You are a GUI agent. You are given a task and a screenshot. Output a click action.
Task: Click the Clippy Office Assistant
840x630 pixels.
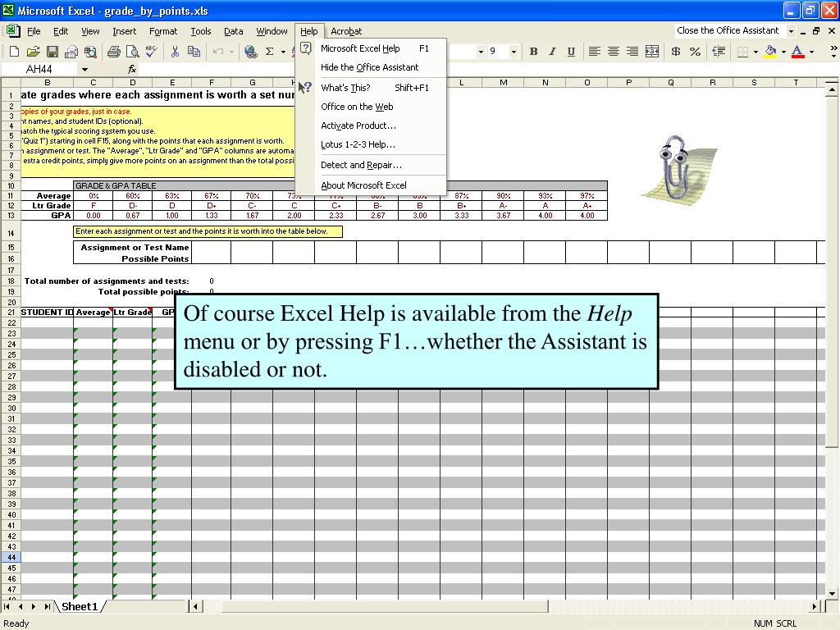pyautogui.click(x=679, y=171)
